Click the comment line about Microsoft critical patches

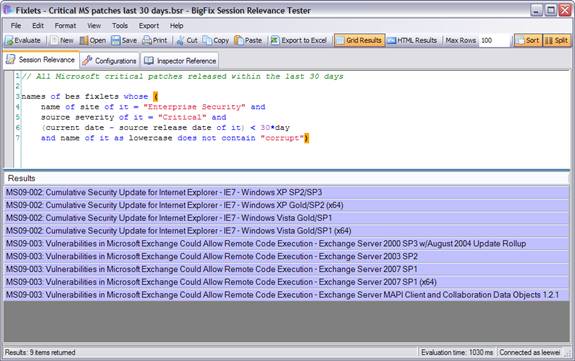click(182, 76)
